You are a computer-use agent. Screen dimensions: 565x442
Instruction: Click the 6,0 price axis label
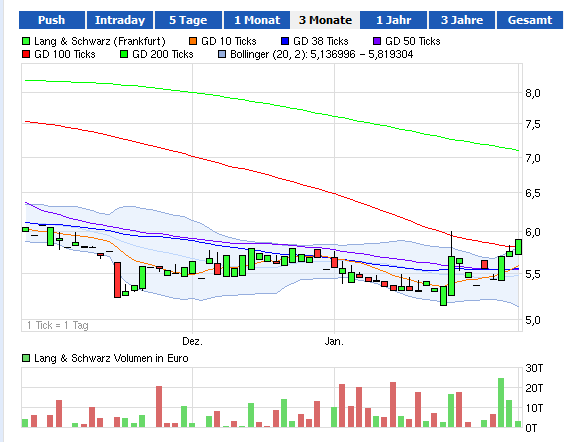click(x=533, y=232)
